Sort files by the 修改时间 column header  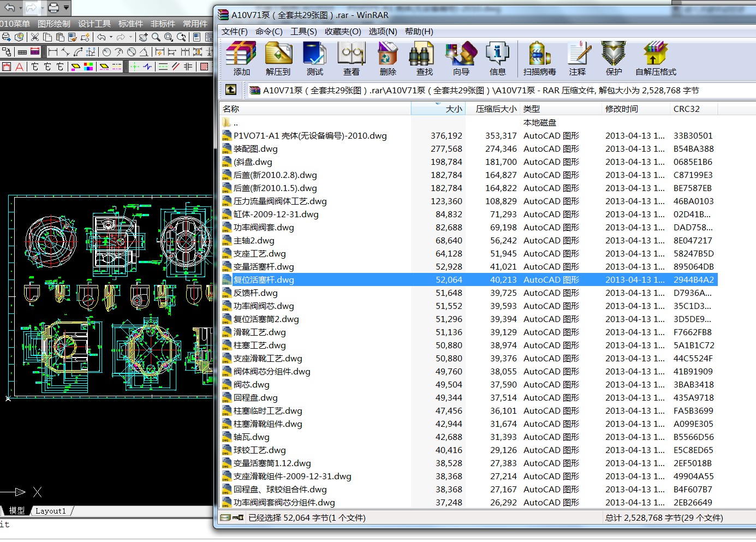point(636,109)
